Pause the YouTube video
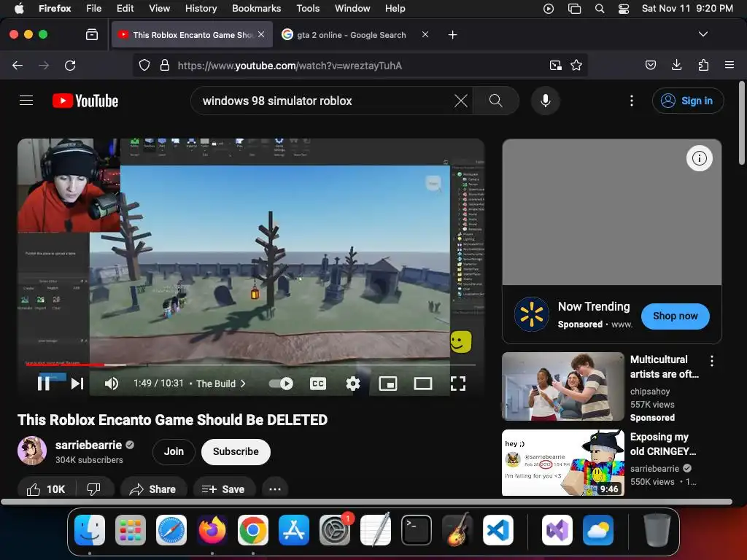The height and width of the screenshot is (560, 747). coord(43,384)
